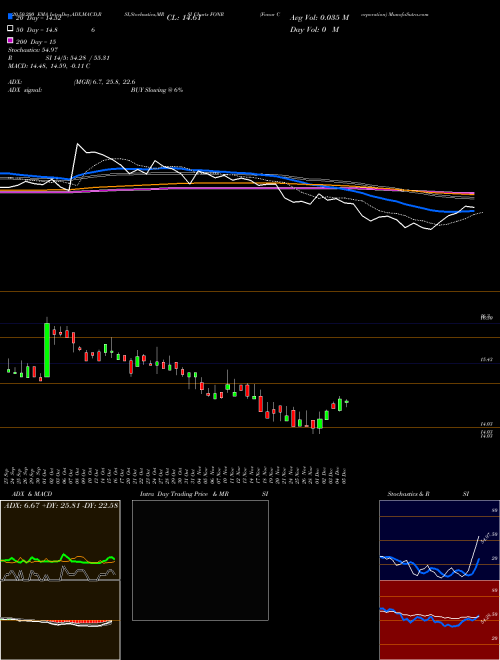This screenshot has height=660, width=500.
Task: Click the last candlestick on the chart
Action: pos(346,402)
